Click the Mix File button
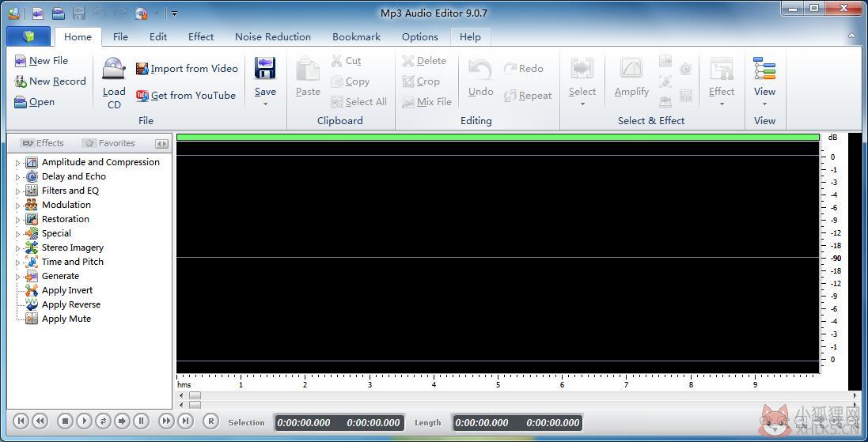Screen dimensions: 868x442 tap(426, 102)
